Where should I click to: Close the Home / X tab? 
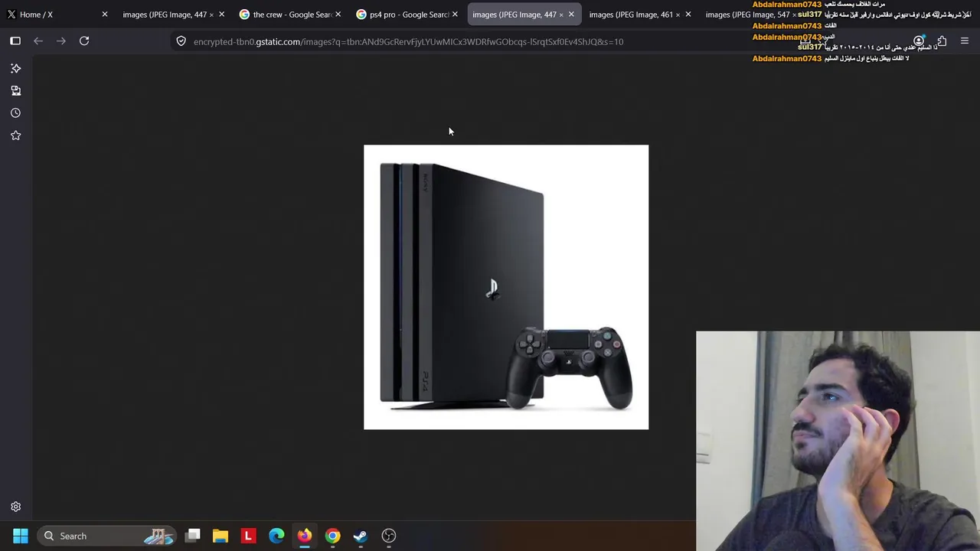105,15
